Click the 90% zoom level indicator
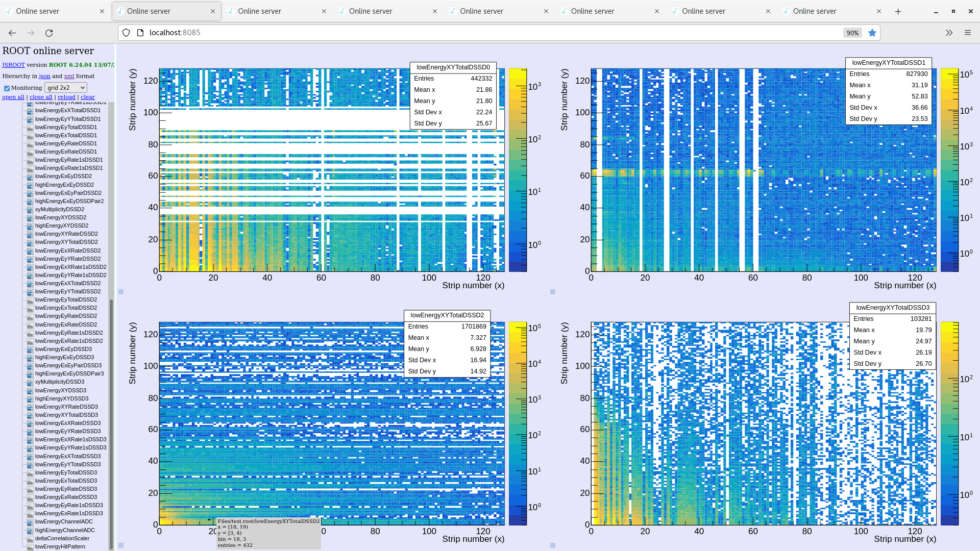980x551 pixels. [852, 33]
